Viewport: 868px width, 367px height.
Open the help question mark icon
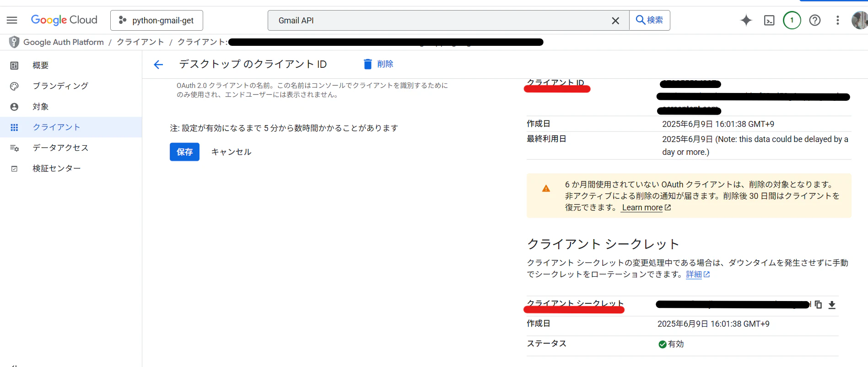(x=815, y=20)
